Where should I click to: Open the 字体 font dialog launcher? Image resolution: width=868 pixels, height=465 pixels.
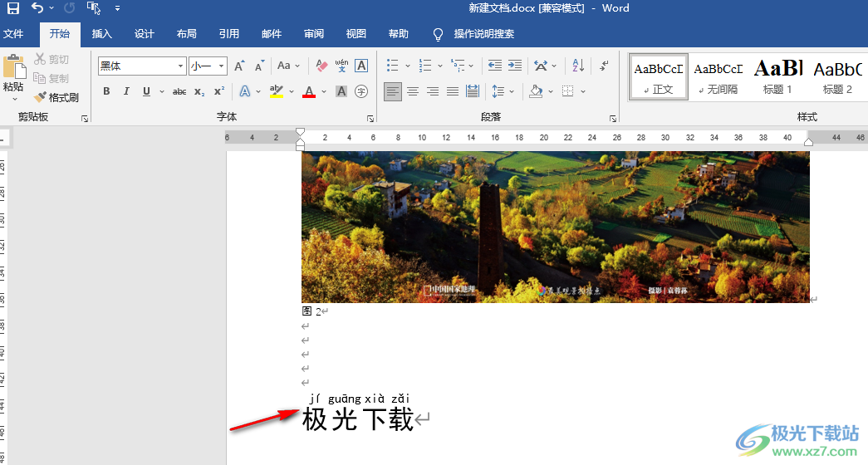(x=370, y=119)
